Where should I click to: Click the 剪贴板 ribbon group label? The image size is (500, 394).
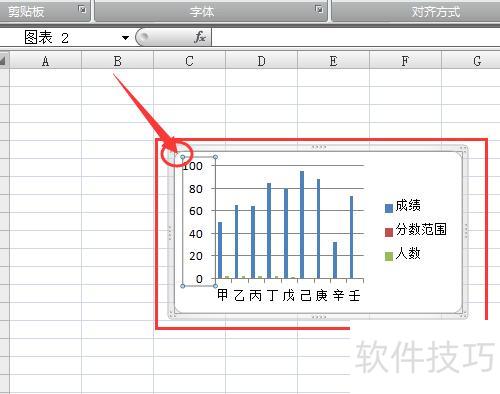(x=26, y=12)
